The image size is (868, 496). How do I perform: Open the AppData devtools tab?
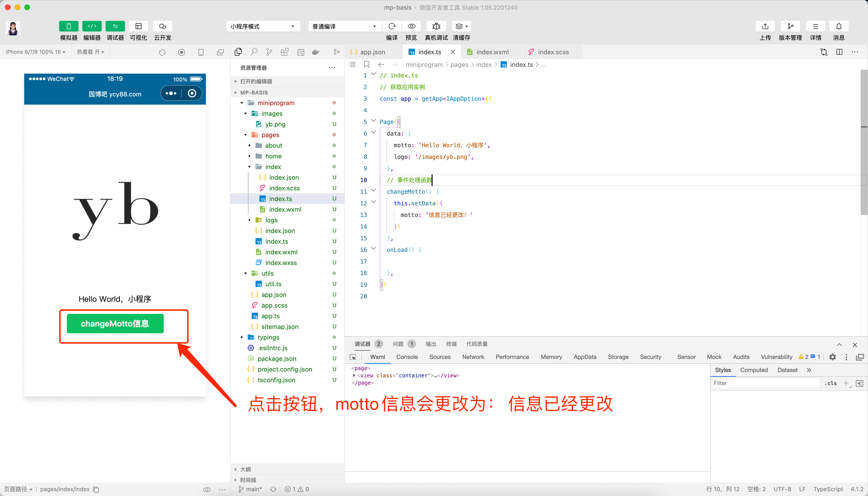(x=585, y=357)
